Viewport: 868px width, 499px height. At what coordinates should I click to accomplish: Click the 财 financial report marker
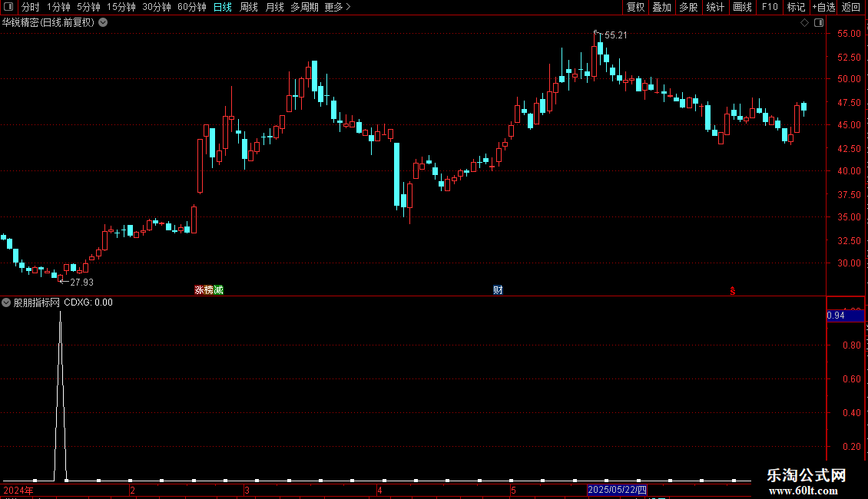(498, 290)
